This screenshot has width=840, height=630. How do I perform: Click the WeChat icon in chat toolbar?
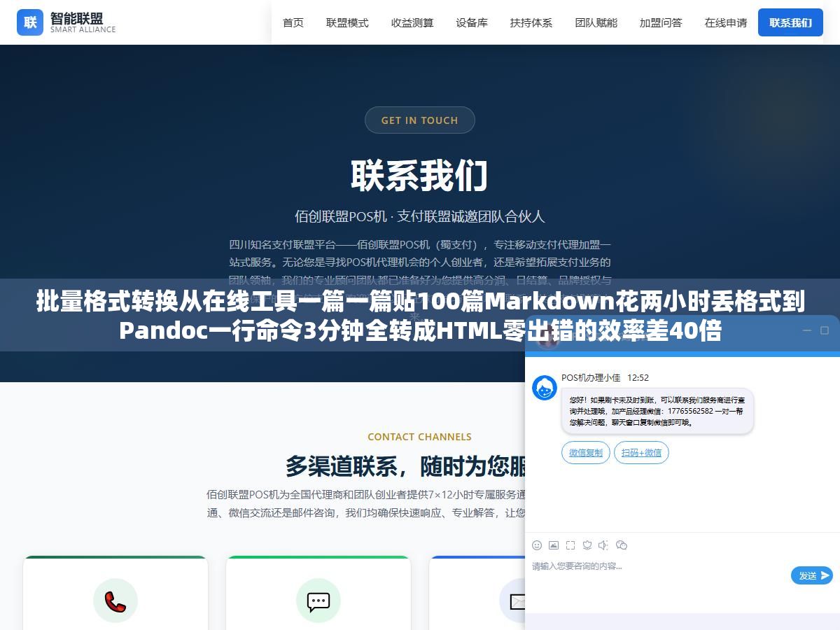tap(621, 545)
